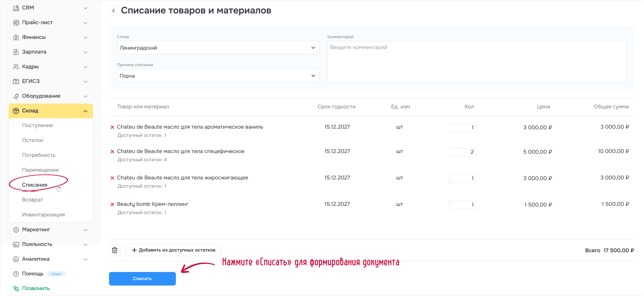Click the Аналитика chart icon
Viewport: 644px width, 296px height.
click(16, 259)
